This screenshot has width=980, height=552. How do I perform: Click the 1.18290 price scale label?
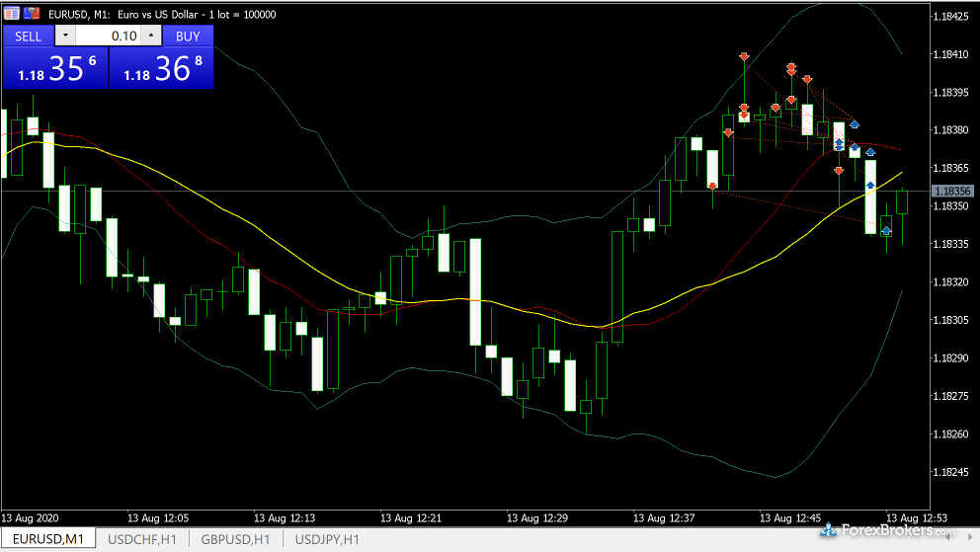[950, 358]
